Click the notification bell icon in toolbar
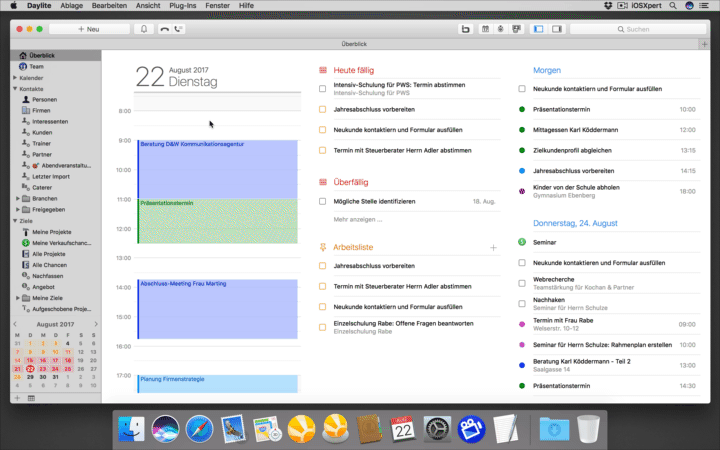720x450 pixels. pos(144,29)
